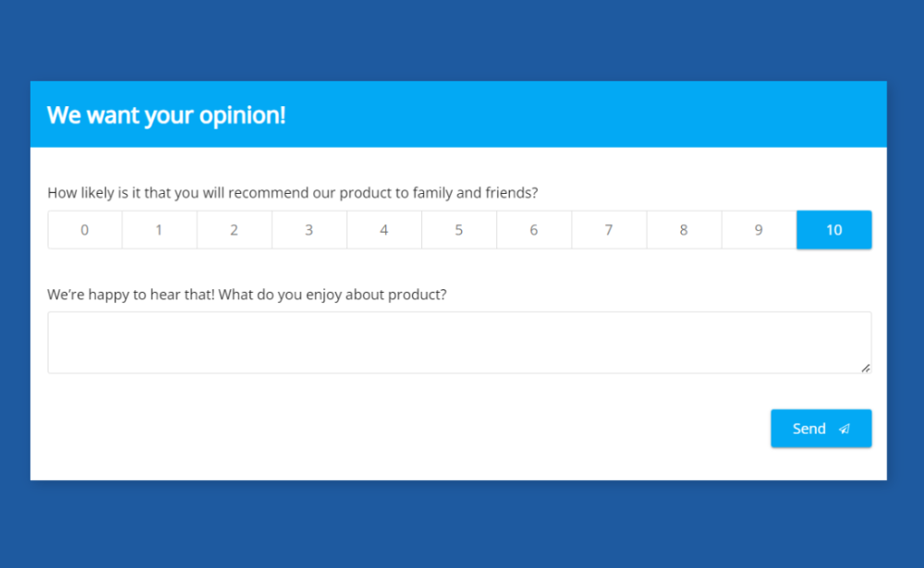The height and width of the screenshot is (568, 924).
Task: Click the textarea resize grip handle
Action: (x=867, y=369)
